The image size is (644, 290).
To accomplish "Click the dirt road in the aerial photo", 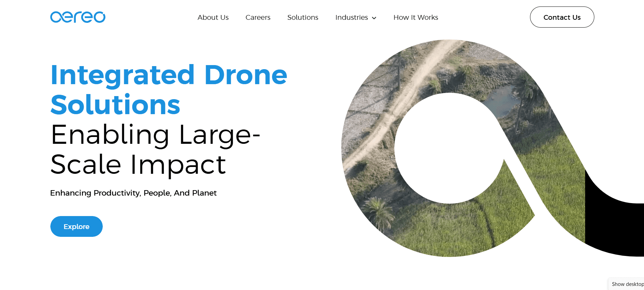I will point(408,89).
